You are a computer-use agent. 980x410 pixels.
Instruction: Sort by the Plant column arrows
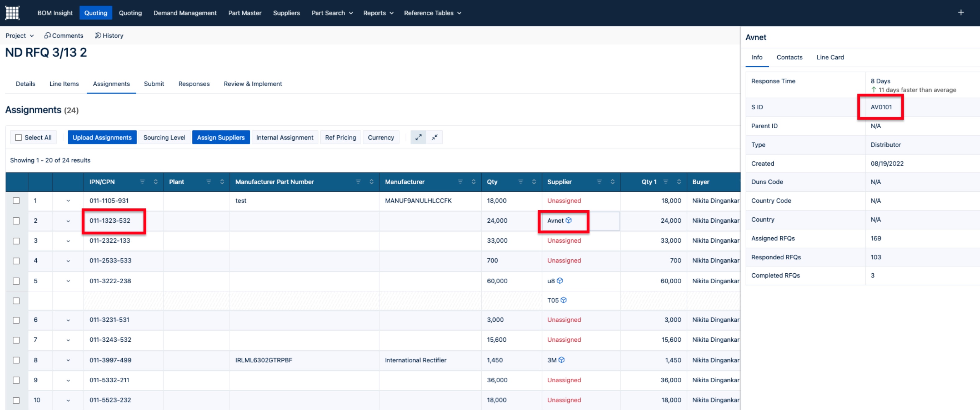(222, 182)
